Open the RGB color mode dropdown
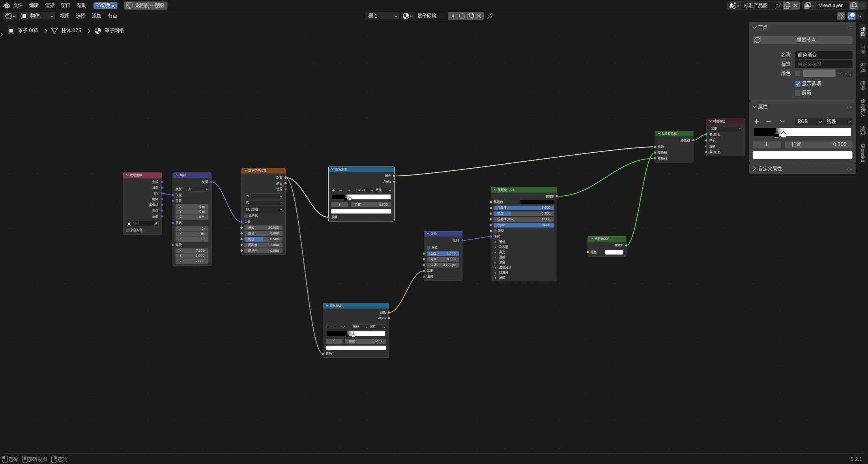Screen dimensions: 868x464 (x=809, y=122)
